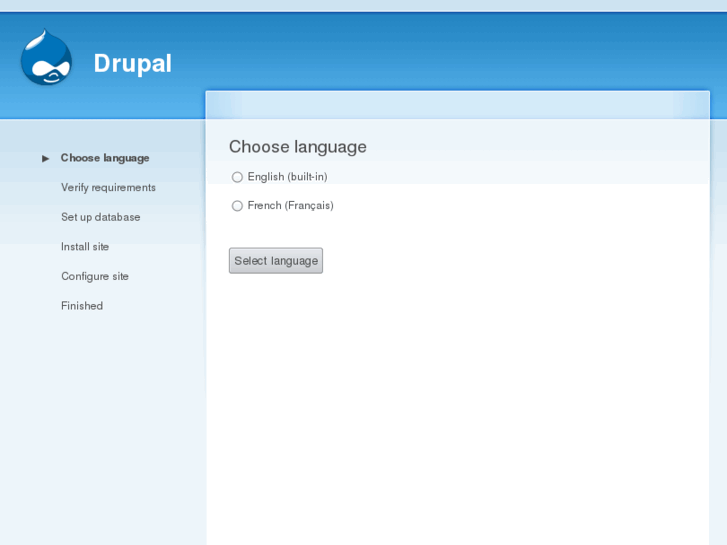Click the English (built-in) label text
The image size is (727, 545).
coord(287,177)
